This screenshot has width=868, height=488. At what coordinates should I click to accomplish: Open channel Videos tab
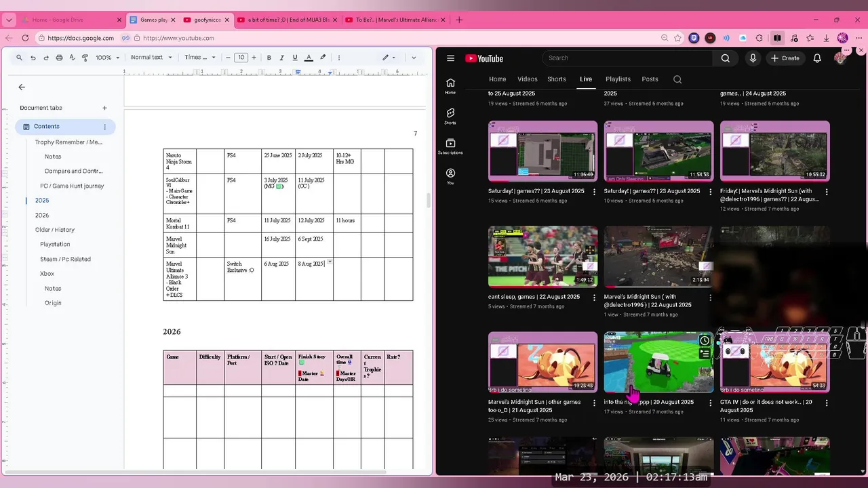tap(528, 79)
